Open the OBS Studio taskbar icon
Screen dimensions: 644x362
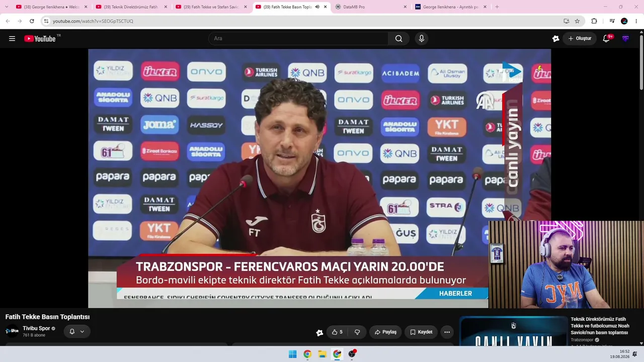[x=352, y=354]
